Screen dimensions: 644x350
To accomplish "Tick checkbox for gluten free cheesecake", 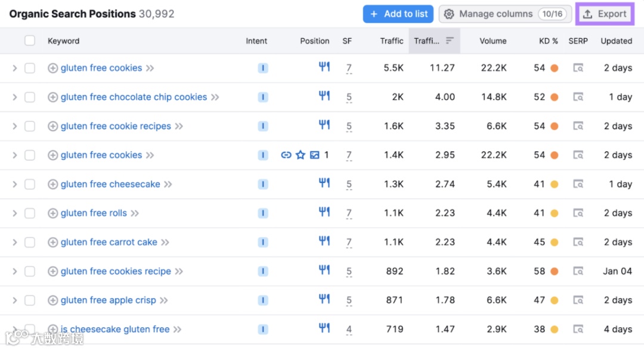I will coord(30,184).
